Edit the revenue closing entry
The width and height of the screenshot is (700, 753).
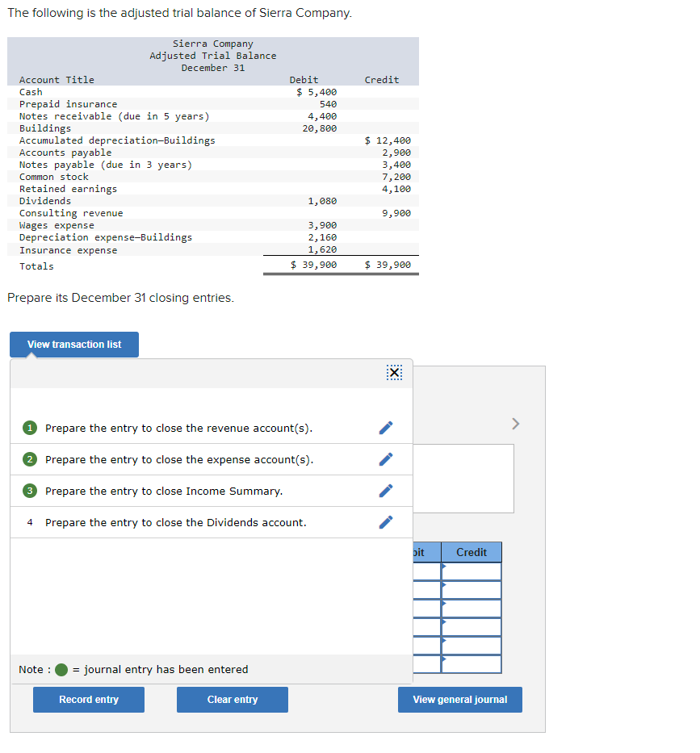385,427
